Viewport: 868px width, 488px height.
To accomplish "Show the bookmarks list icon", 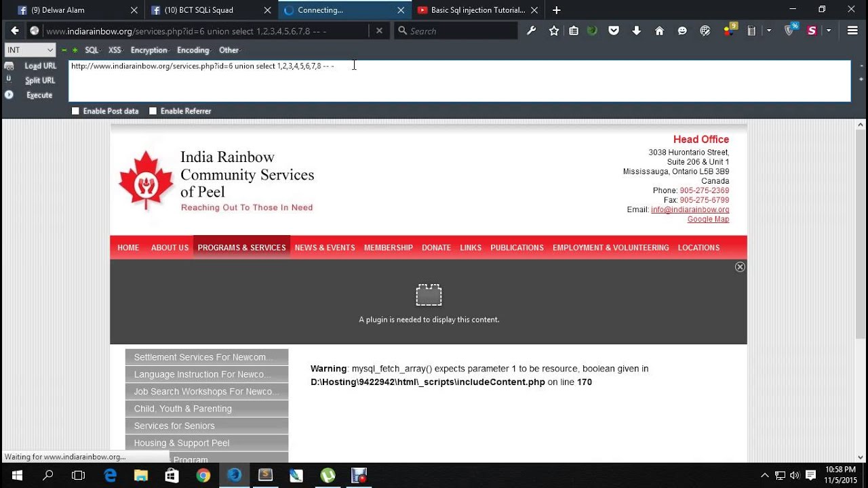I will [574, 30].
